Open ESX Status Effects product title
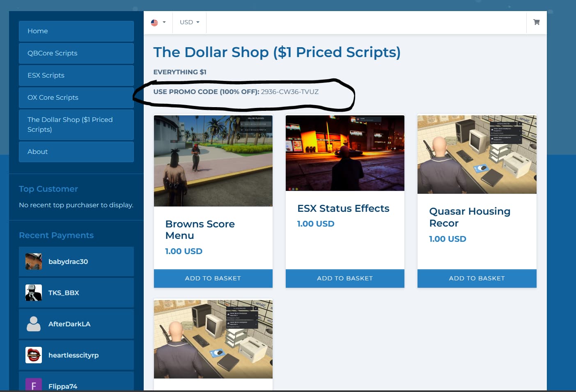The image size is (576, 392). pyautogui.click(x=343, y=209)
